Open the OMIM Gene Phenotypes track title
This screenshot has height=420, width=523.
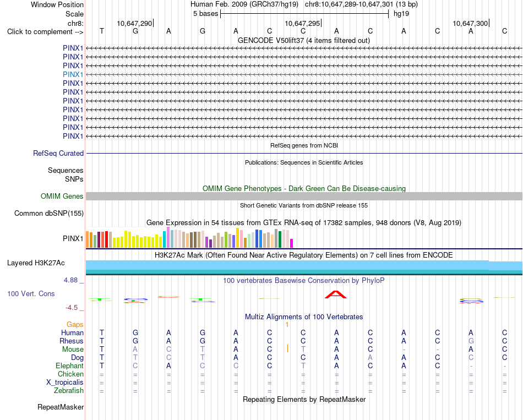304,188
